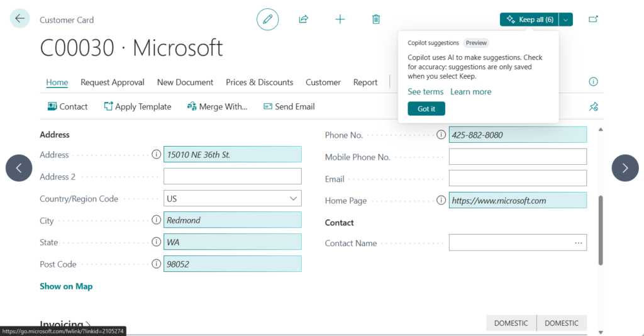The width and height of the screenshot is (644, 336).
Task: Go to the next record arrow
Action: tap(625, 168)
